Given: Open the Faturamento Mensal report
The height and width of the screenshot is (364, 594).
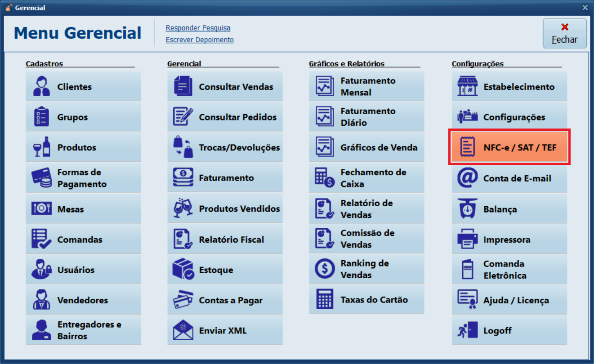Looking at the screenshot, I should [366, 87].
